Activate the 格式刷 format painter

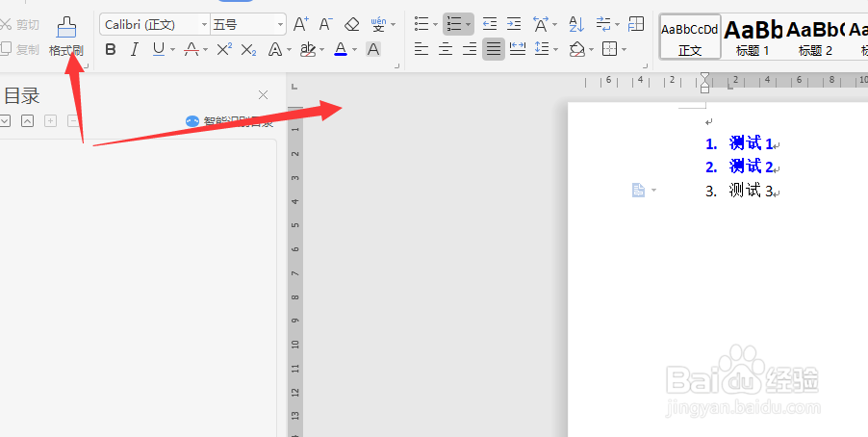65,36
